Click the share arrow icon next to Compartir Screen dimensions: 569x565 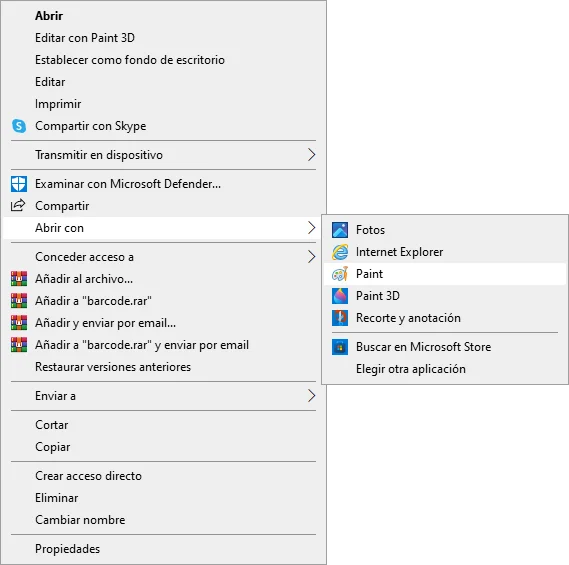(x=18, y=205)
